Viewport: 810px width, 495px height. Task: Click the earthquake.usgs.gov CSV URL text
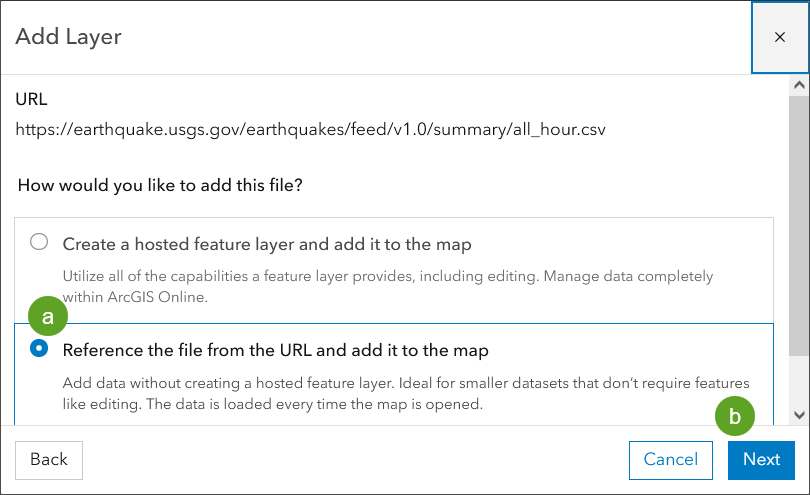point(310,130)
